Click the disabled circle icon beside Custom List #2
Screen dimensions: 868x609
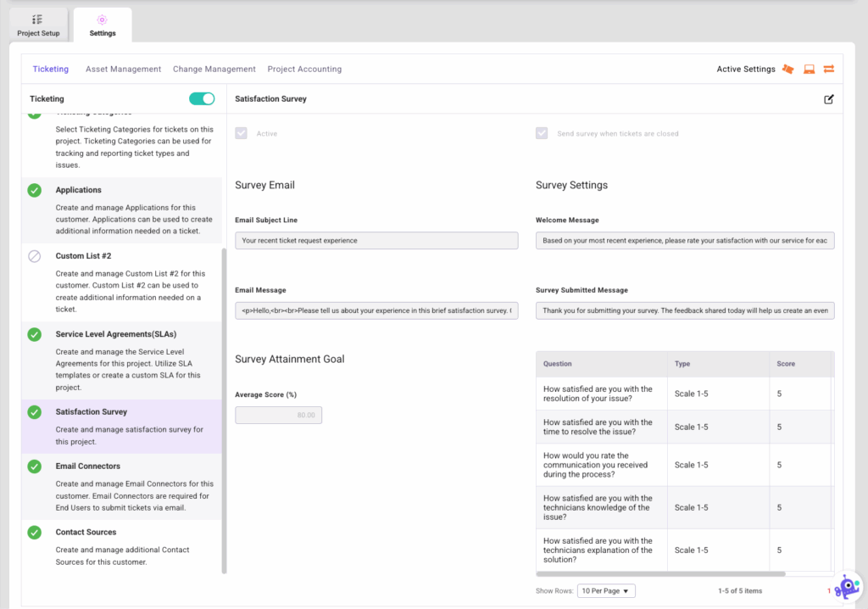[x=35, y=256]
